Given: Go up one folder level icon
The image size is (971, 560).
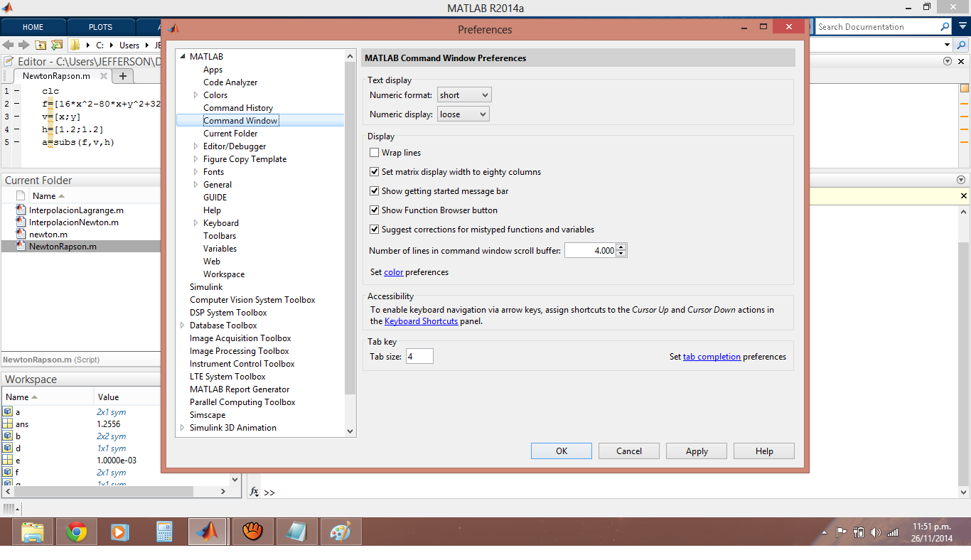Looking at the screenshot, I should click(41, 45).
